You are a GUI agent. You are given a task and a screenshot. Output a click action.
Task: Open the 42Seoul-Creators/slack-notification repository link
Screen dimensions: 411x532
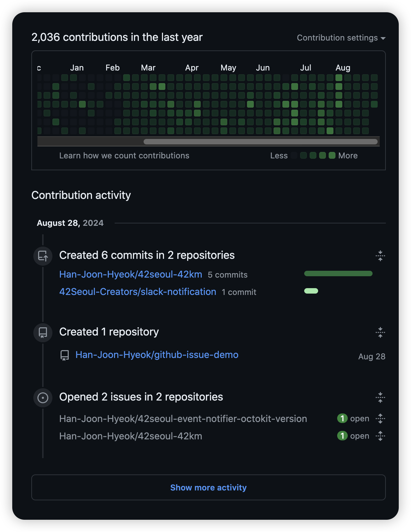[137, 292]
